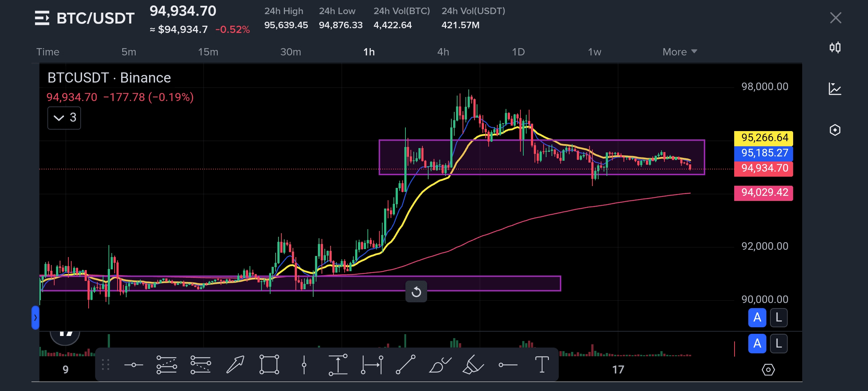This screenshot has width=868, height=391.
Task: Select the price range measure tool
Action: coord(338,365)
